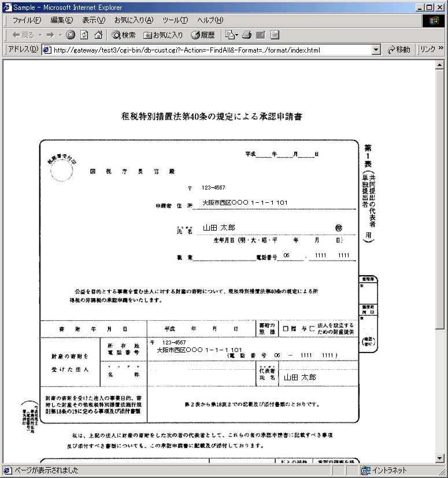Click the vertical scrollbar up arrow
448x478 pixels.
pyautogui.click(x=439, y=65)
